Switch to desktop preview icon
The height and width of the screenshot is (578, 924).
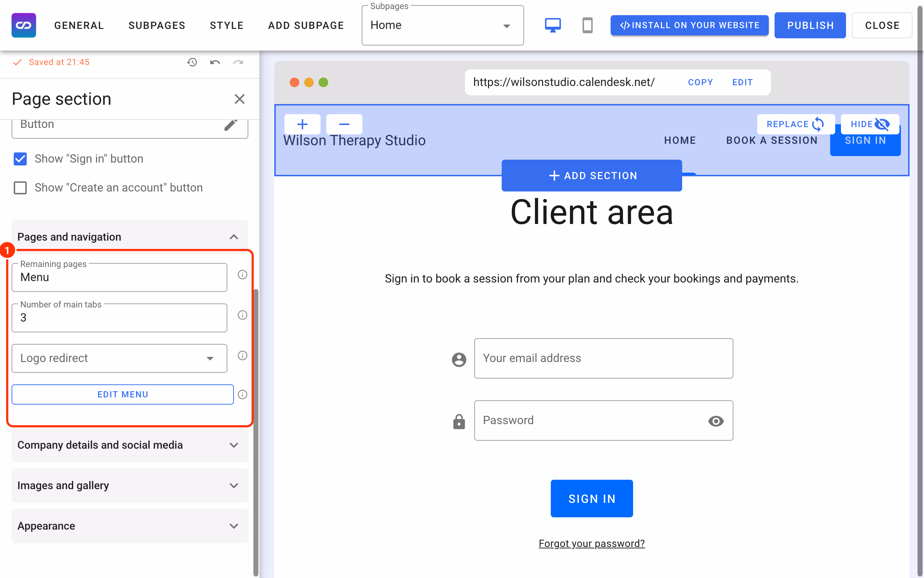553,25
